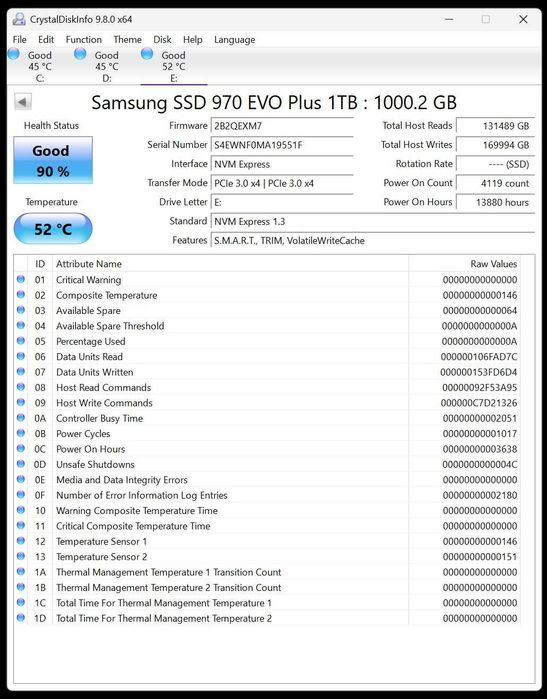547x699 pixels.
Task: Minimize the CrystalDiskInfo window
Action: tap(449, 19)
